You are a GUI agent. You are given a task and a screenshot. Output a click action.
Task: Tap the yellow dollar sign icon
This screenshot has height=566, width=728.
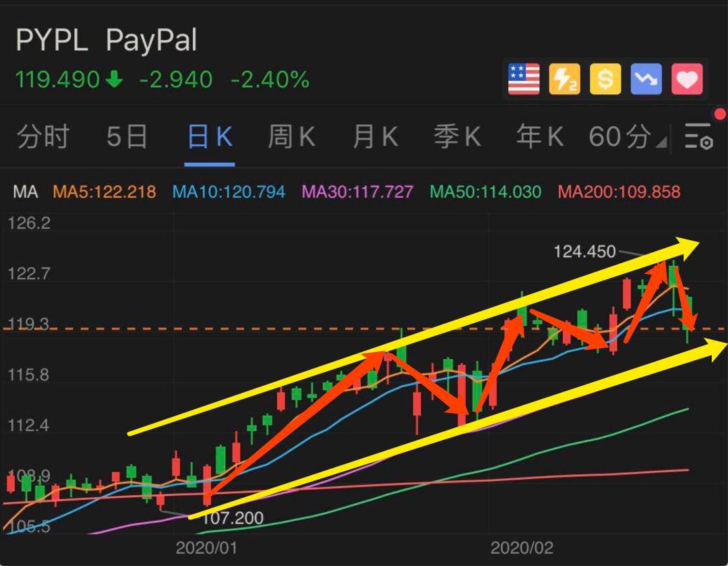605,79
